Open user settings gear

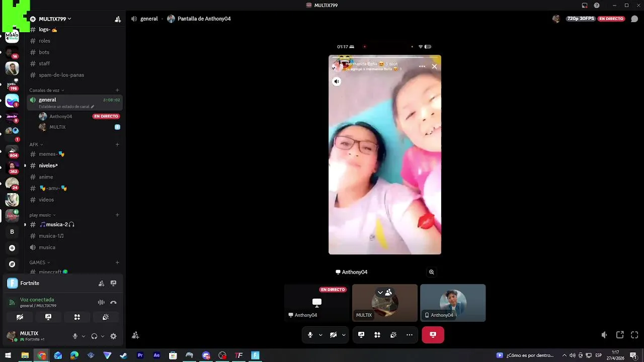113,336
